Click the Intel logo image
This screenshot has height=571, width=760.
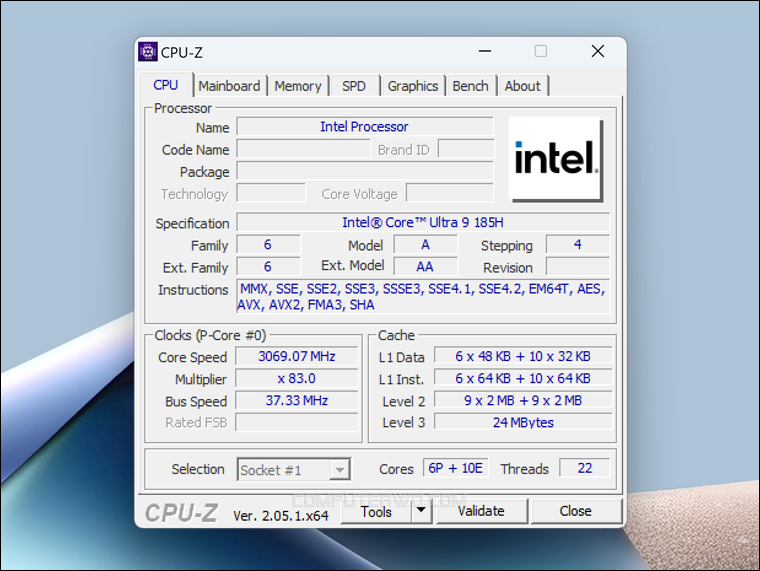(x=556, y=159)
